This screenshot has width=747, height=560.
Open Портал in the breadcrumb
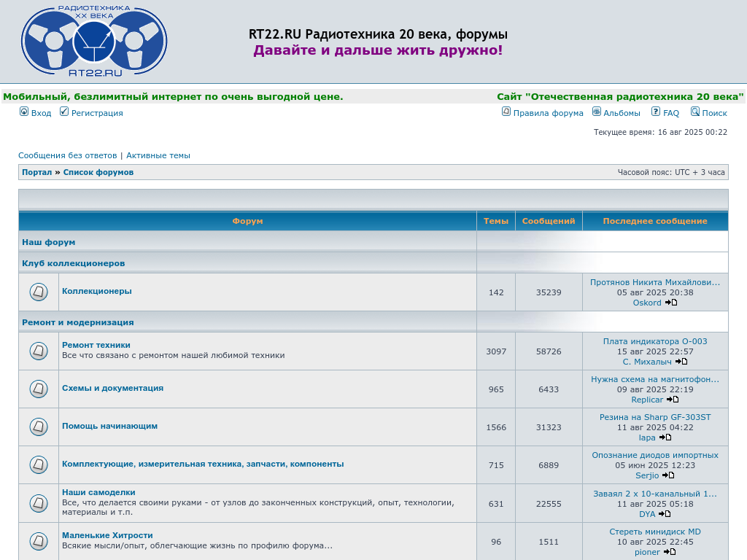coord(36,172)
